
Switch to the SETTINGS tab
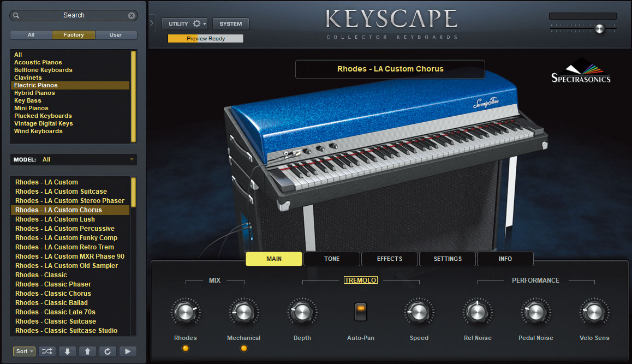coord(448,259)
